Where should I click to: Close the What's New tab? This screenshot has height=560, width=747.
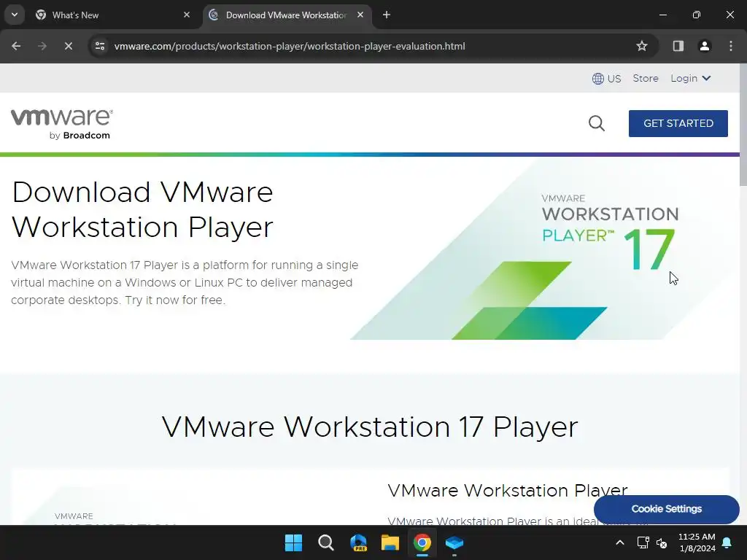(187, 15)
